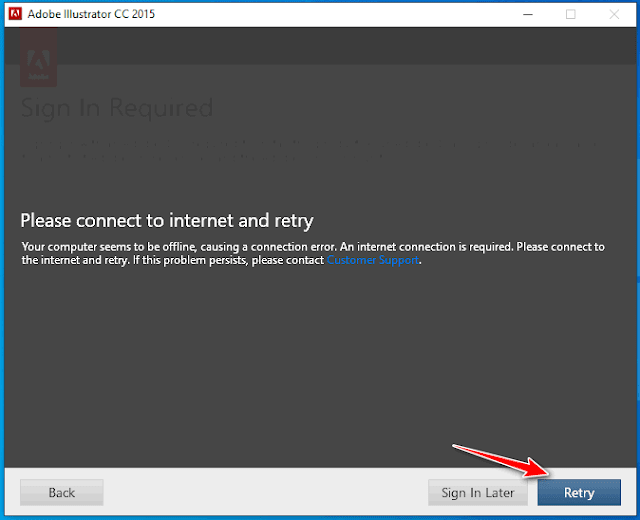Open the Customer Support link

point(373,260)
